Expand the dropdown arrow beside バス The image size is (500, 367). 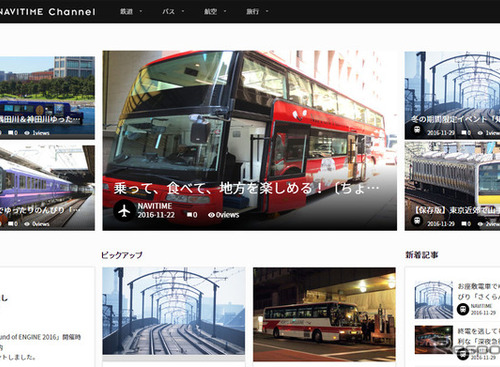click(x=183, y=11)
